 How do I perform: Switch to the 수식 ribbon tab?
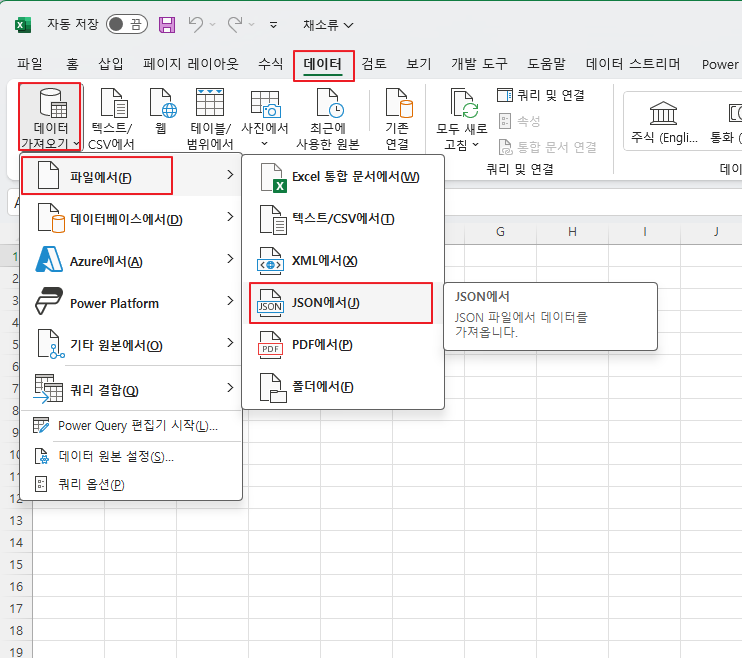270,63
